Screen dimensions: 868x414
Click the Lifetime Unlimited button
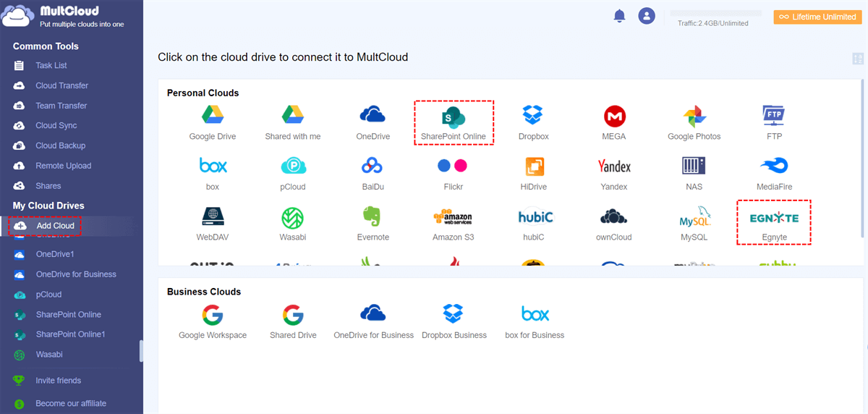[x=817, y=17]
